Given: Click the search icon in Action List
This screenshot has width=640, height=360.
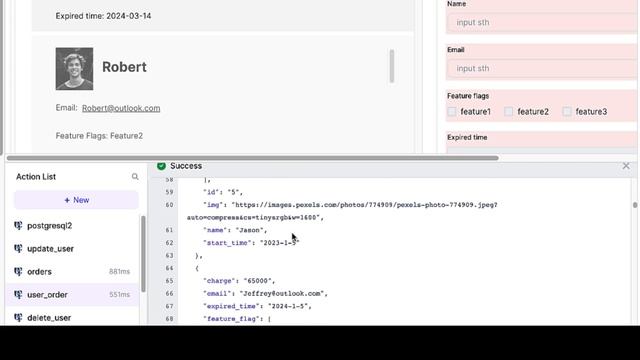Looking at the screenshot, I should 135,177.
